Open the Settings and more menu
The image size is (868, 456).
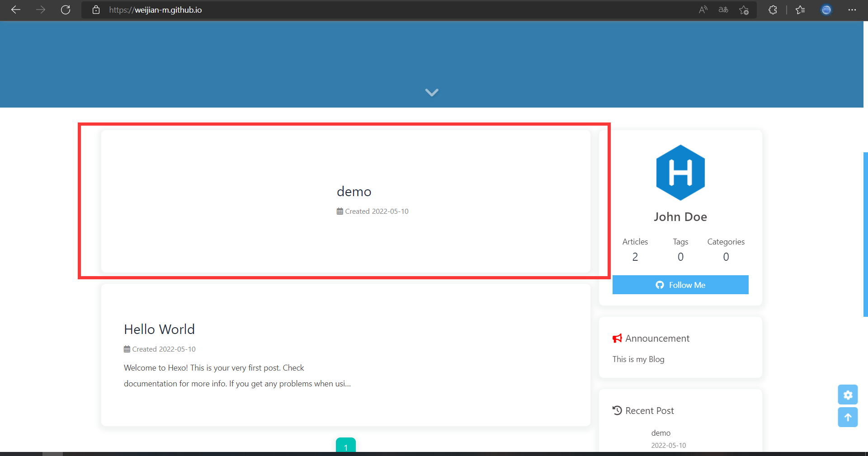[x=853, y=10]
